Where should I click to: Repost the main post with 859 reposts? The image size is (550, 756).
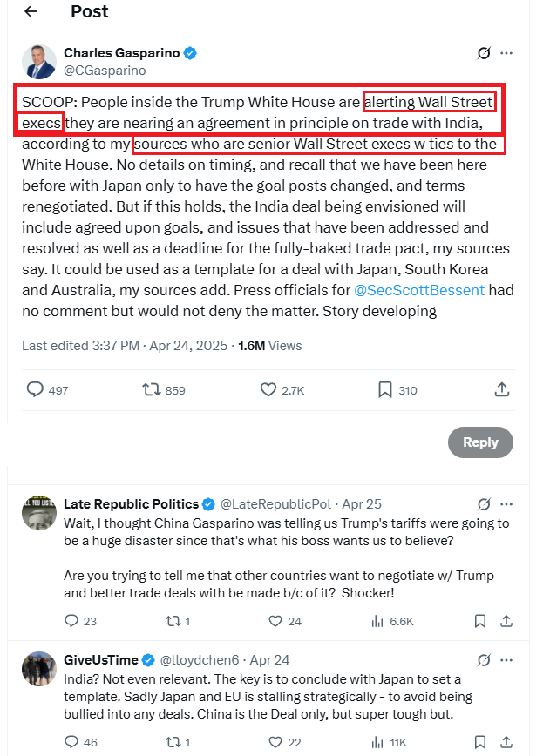point(152,390)
